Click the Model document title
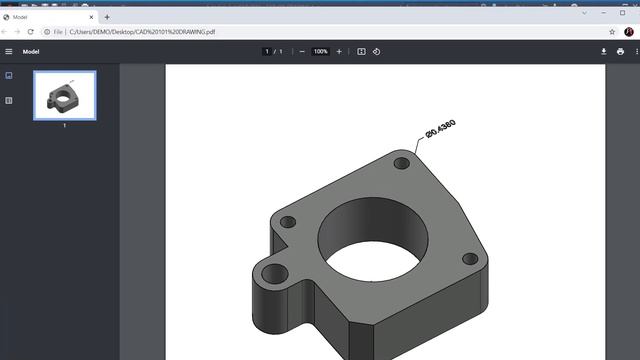Viewport: 640px width, 360px height. [x=31, y=51]
